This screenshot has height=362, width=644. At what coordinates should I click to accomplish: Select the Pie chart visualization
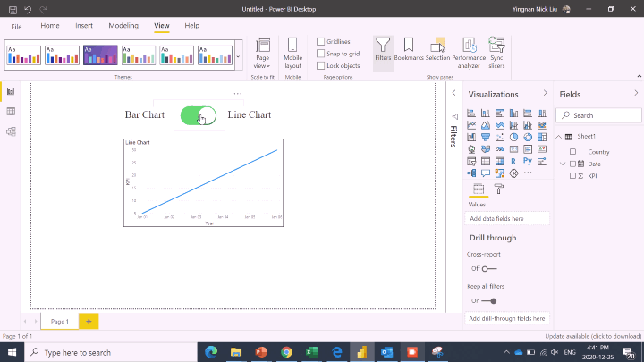[513, 137]
